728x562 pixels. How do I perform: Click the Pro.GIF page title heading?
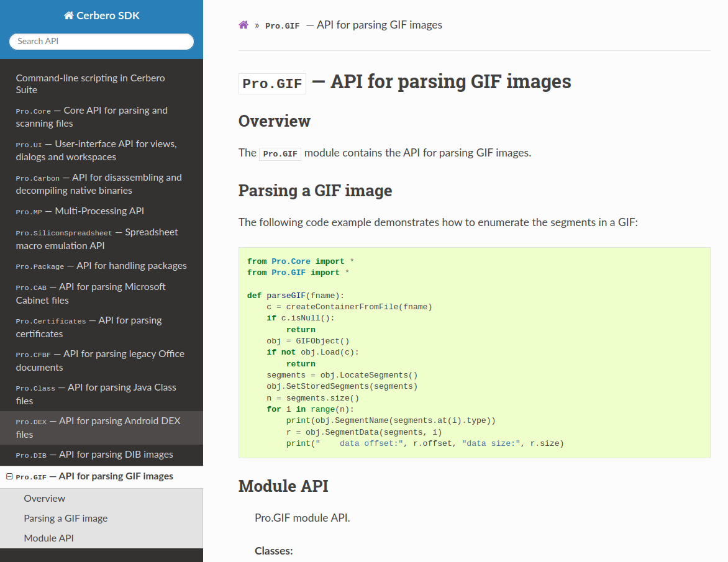pyautogui.click(x=405, y=82)
